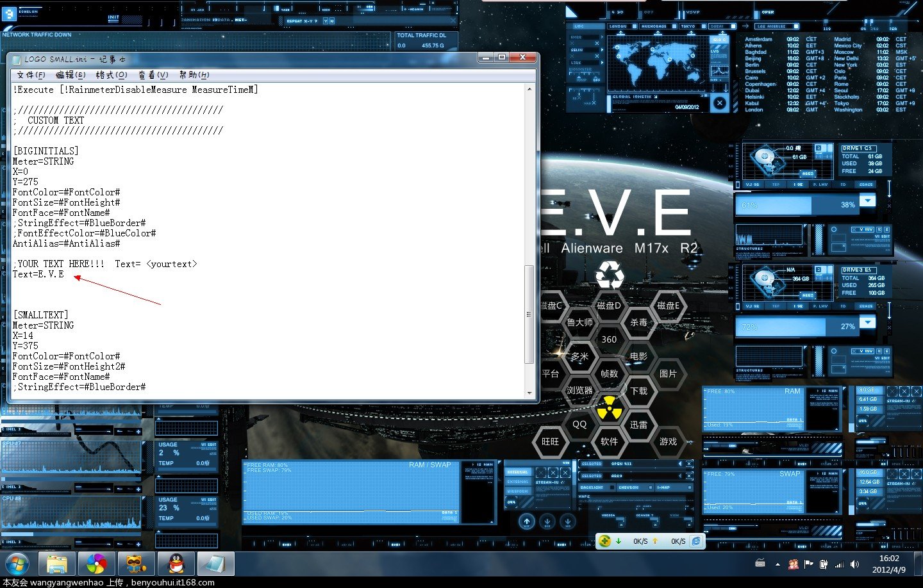Launch 迅雷 hexagon shortcut
The width and height of the screenshot is (923, 588).
pos(638,424)
